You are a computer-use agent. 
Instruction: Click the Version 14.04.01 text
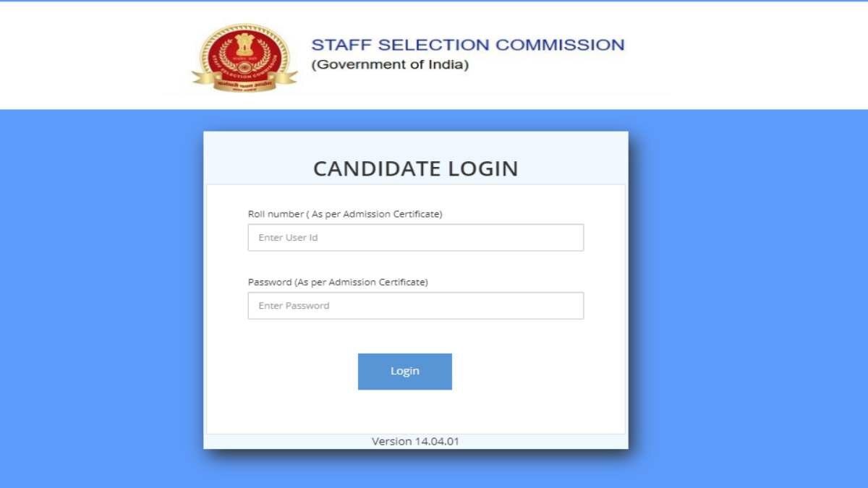coord(416,441)
